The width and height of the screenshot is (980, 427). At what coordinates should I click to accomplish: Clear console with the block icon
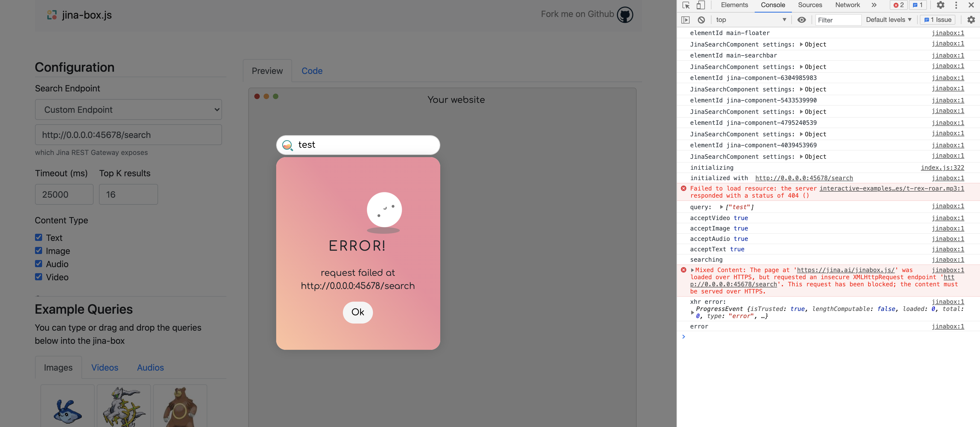701,20
